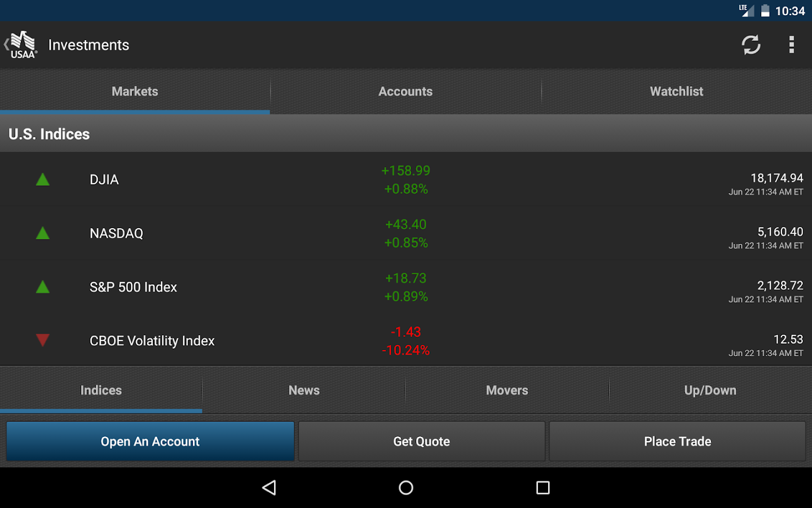This screenshot has width=812, height=508.
Task: Tap the battery status icon
Action: point(765,11)
